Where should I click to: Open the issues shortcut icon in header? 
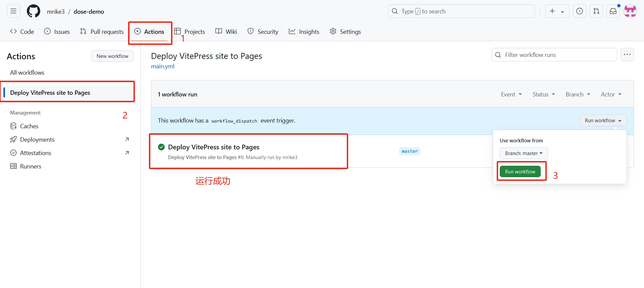(x=579, y=11)
